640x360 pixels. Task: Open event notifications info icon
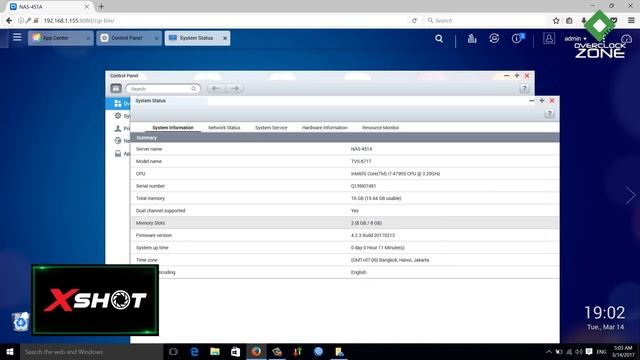tap(517, 38)
